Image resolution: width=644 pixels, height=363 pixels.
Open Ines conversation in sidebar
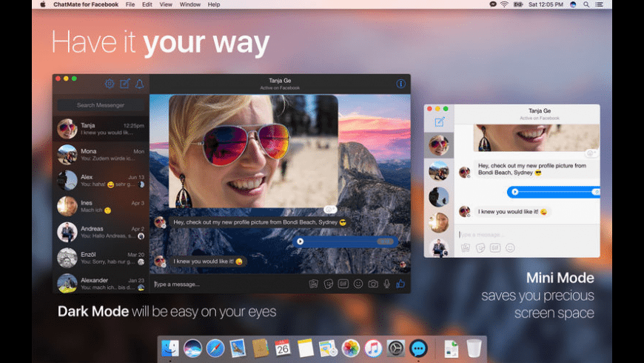tap(101, 207)
